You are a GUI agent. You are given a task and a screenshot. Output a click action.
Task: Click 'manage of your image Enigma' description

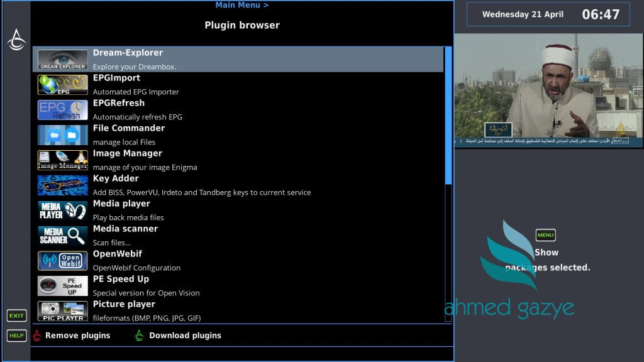click(145, 167)
